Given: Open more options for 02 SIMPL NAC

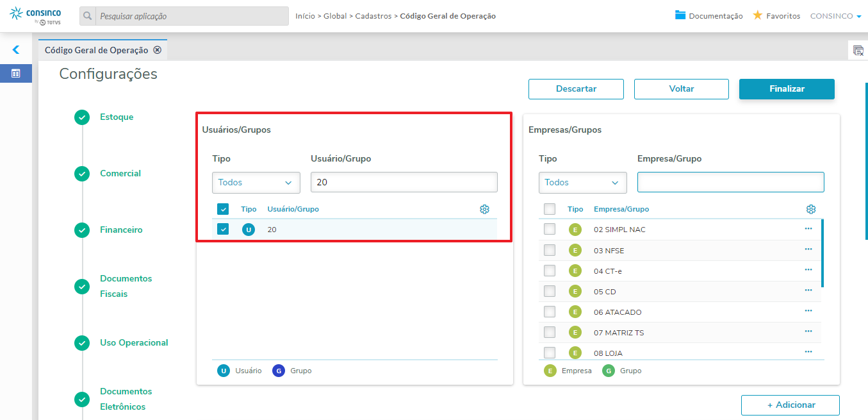Looking at the screenshot, I should 808,229.
